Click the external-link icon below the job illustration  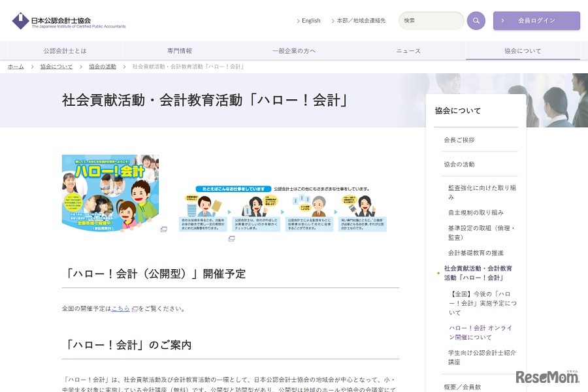pos(231,240)
